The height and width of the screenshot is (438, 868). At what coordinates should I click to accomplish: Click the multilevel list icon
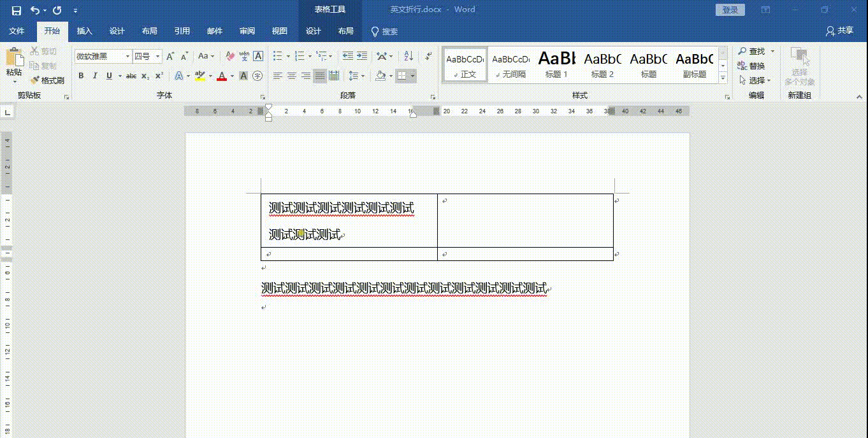tap(321, 57)
